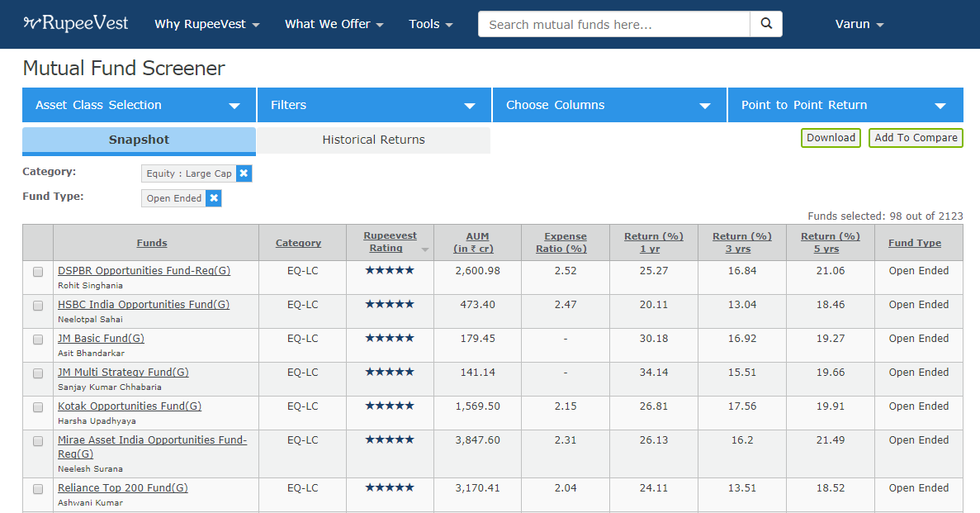Click manager name Asit Bhandarkar

(92, 353)
